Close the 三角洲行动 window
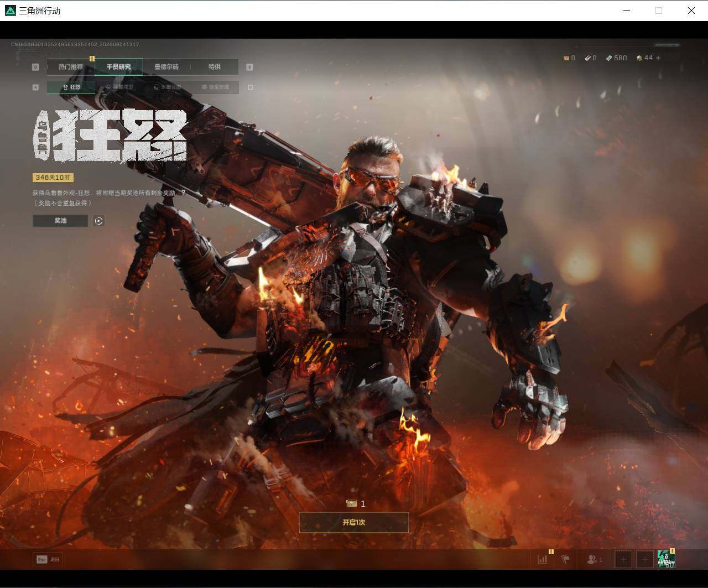Screen dimensions: 708x588 [x=691, y=11]
